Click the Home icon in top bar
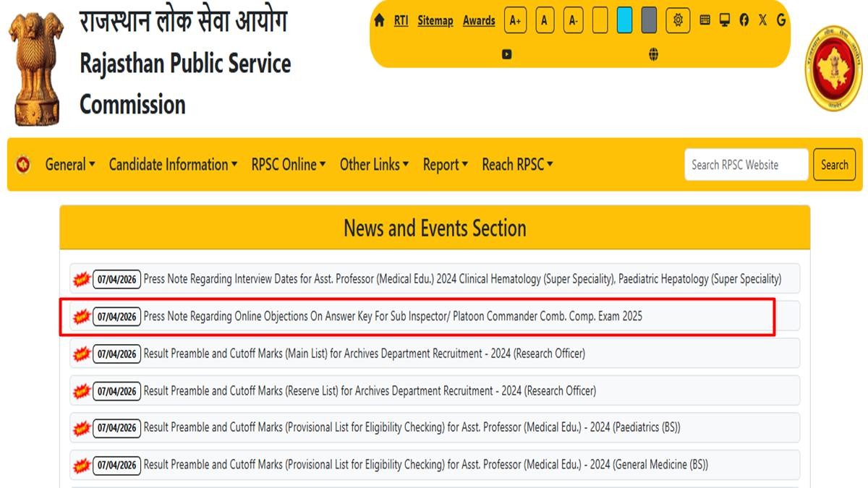Viewport: 868px width, 488px height. pos(379,21)
